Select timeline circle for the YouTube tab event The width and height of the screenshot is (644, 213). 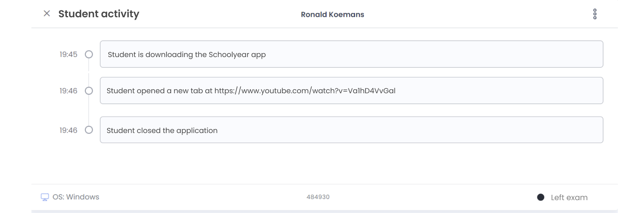click(89, 91)
